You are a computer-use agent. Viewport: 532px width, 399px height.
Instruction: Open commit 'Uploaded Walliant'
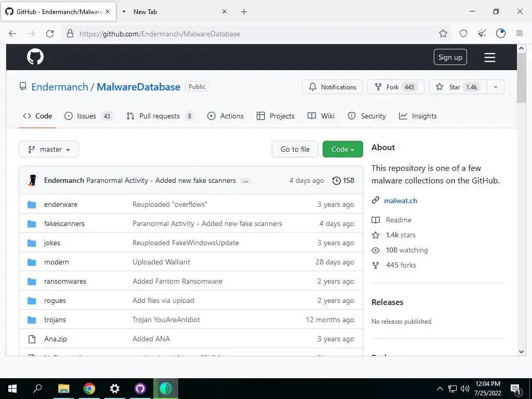[161, 262]
